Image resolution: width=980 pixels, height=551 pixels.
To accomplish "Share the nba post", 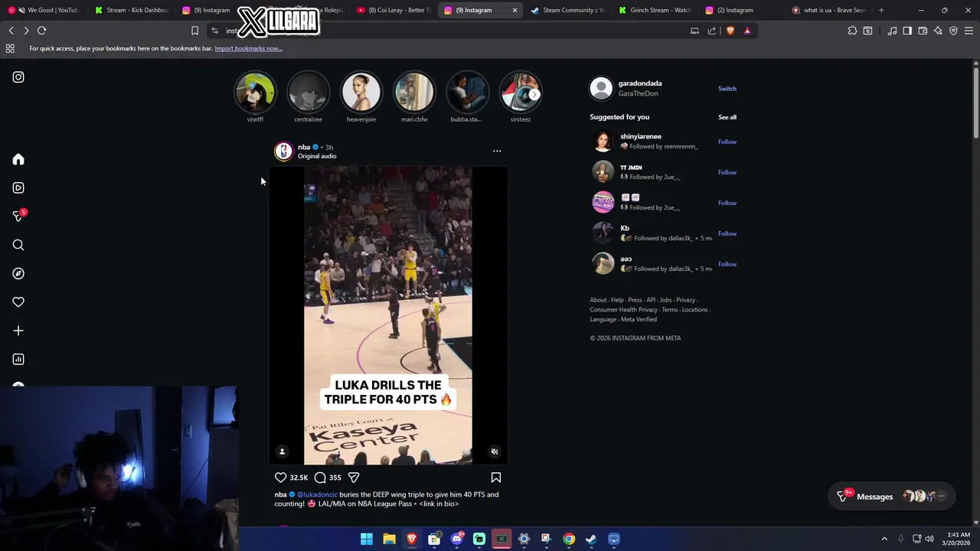I will coord(354,478).
